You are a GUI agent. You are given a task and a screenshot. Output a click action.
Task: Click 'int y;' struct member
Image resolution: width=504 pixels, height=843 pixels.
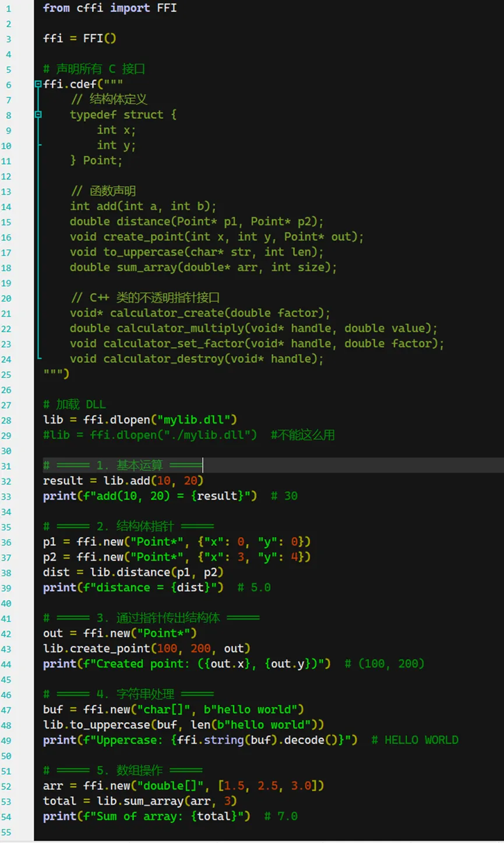pos(116,145)
